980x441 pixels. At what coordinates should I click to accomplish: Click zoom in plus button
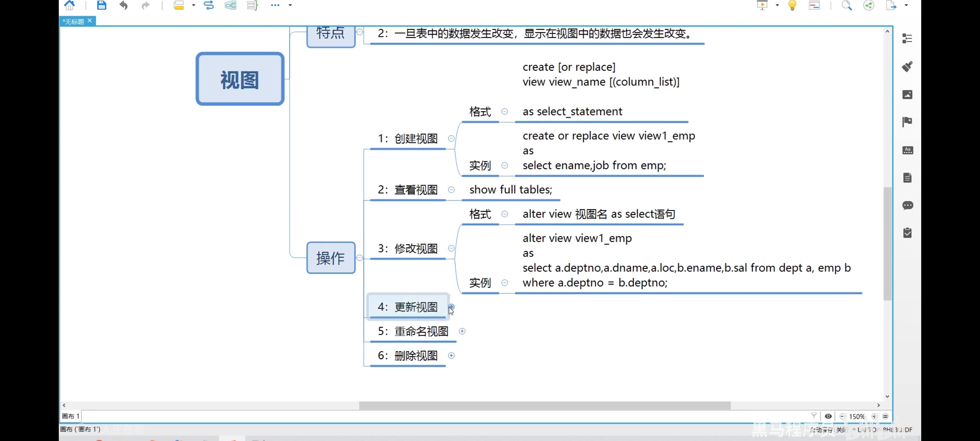[x=874, y=416]
